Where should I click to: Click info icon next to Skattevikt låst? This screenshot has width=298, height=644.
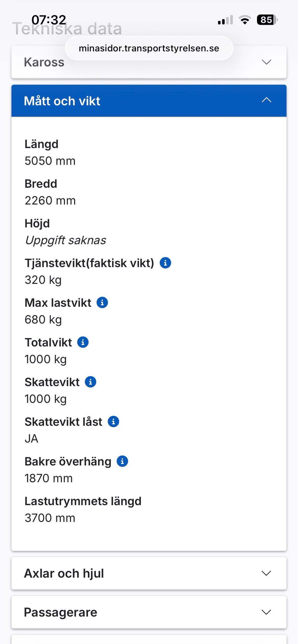[113, 421]
